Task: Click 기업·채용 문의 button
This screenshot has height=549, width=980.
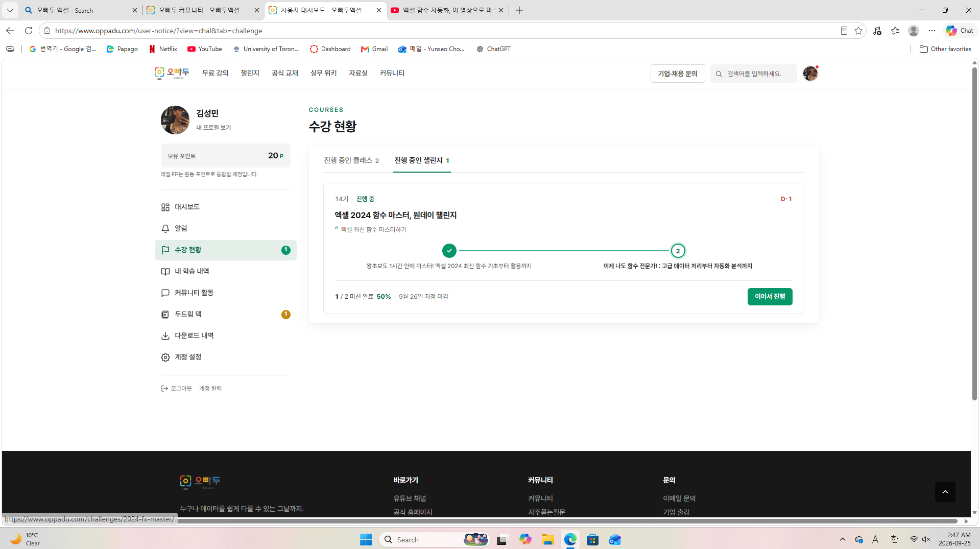Action: click(677, 74)
